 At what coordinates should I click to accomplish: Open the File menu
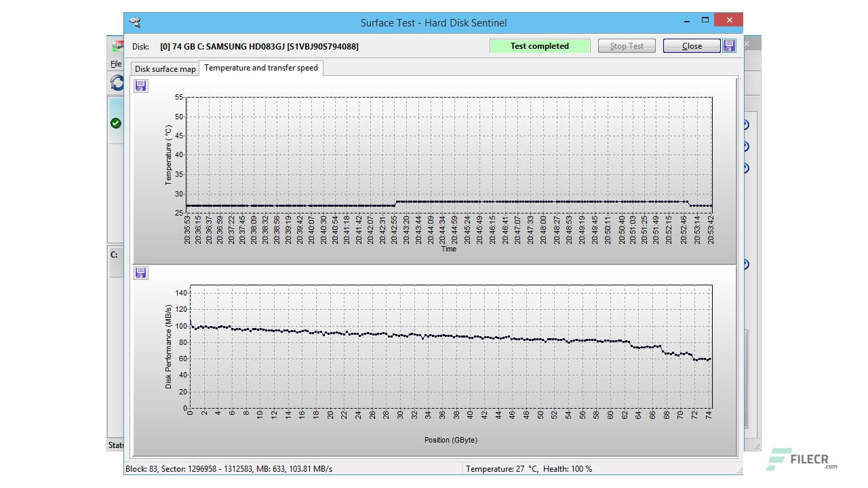115,63
